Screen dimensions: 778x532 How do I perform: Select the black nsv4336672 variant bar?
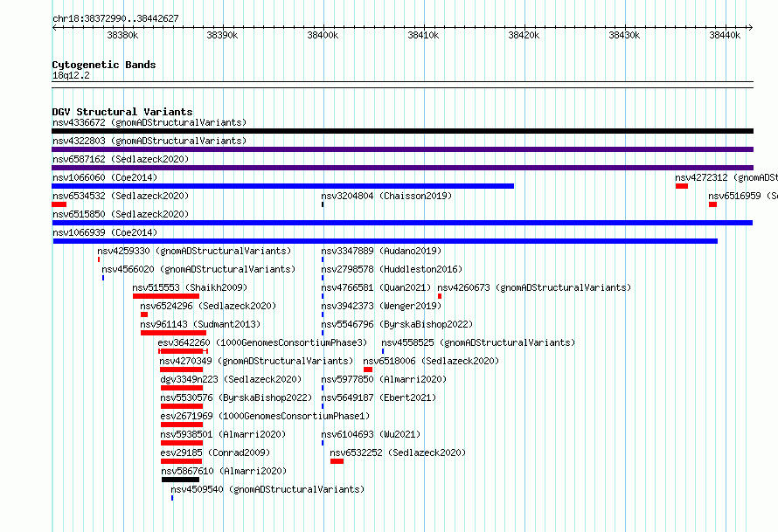[x=402, y=131]
